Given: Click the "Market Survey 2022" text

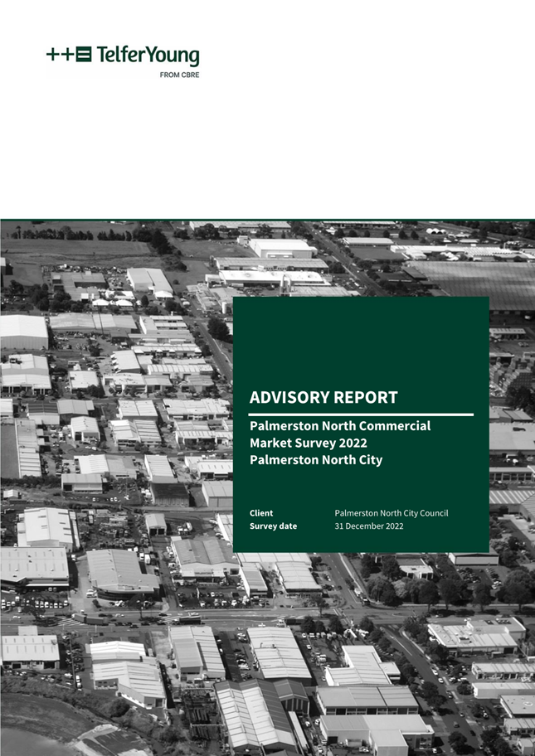Looking at the screenshot, I should click(x=309, y=443).
